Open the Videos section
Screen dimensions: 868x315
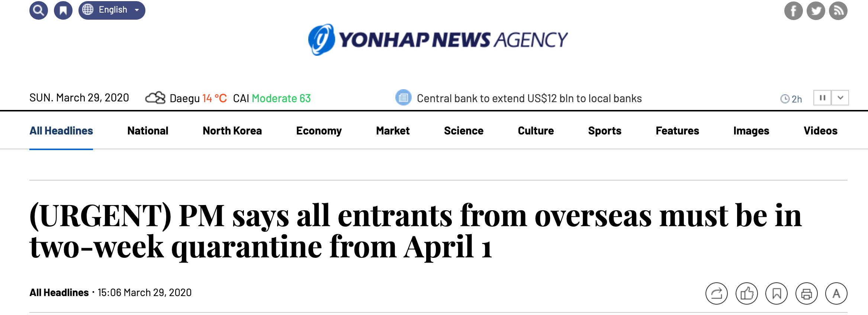click(x=820, y=131)
